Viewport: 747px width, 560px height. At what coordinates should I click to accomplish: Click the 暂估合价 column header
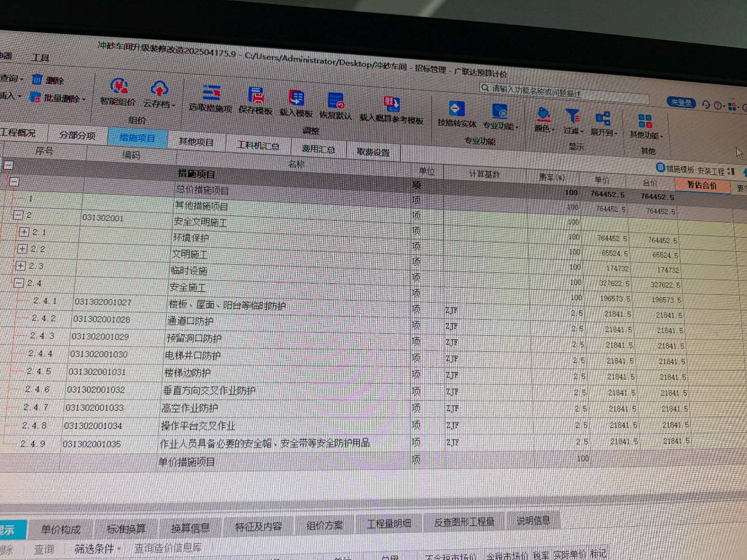(702, 185)
